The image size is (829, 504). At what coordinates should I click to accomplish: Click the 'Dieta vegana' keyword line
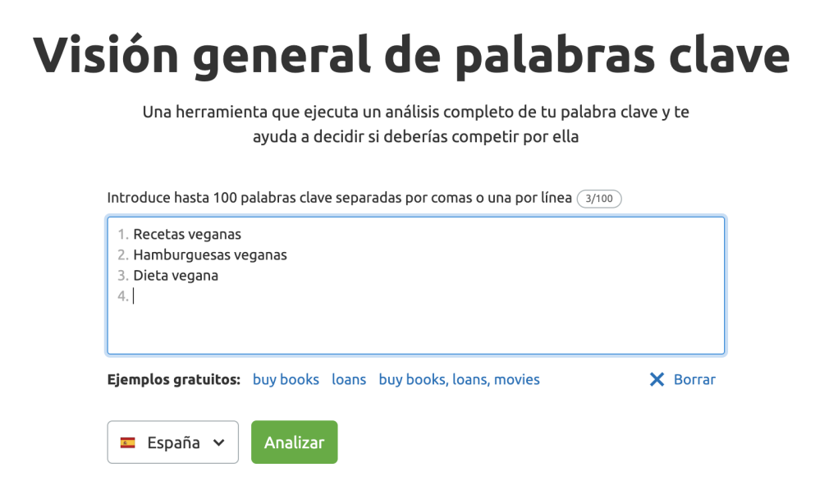pos(176,275)
